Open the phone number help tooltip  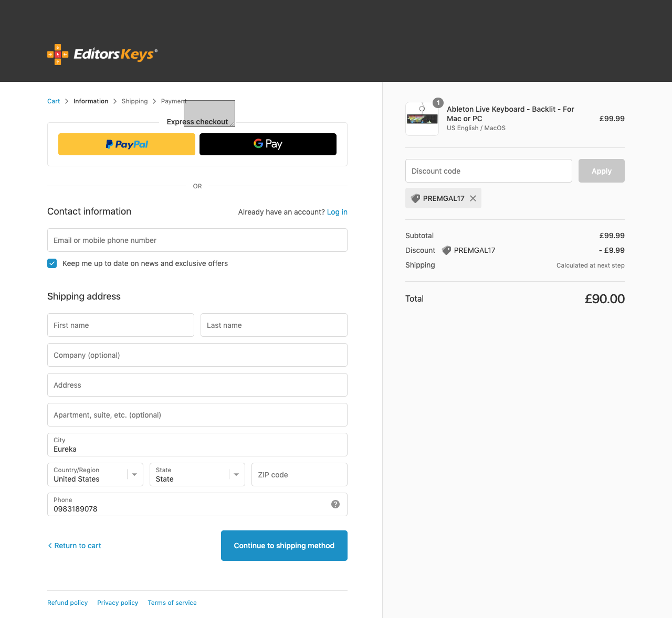click(x=335, y=504)
